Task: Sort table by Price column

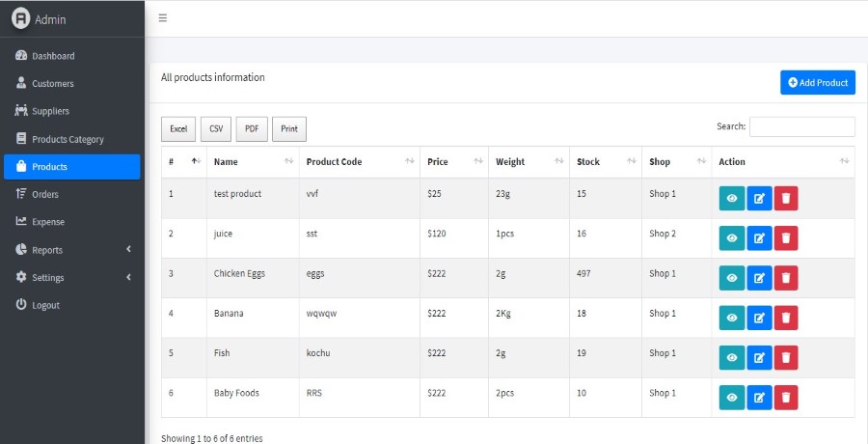Action: [454, 162]
